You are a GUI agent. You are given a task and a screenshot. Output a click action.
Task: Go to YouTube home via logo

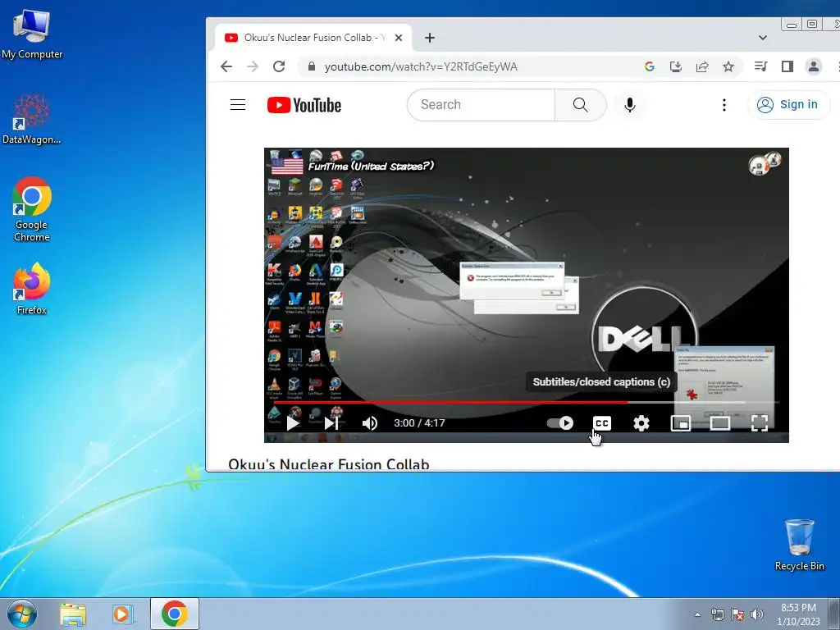(304, 105)
